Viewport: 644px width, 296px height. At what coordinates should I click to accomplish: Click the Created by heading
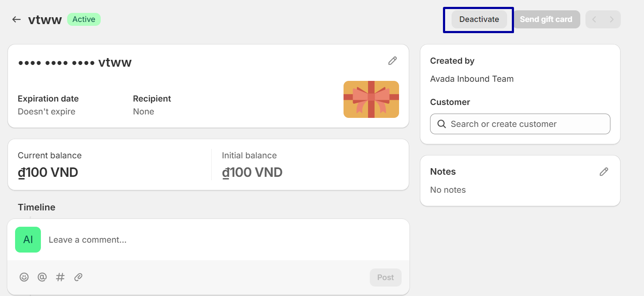(x=452, y=61)
